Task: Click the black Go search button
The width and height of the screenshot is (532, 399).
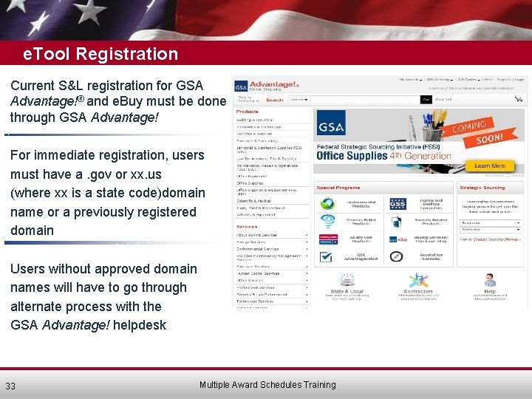Action: click(426, 100)
